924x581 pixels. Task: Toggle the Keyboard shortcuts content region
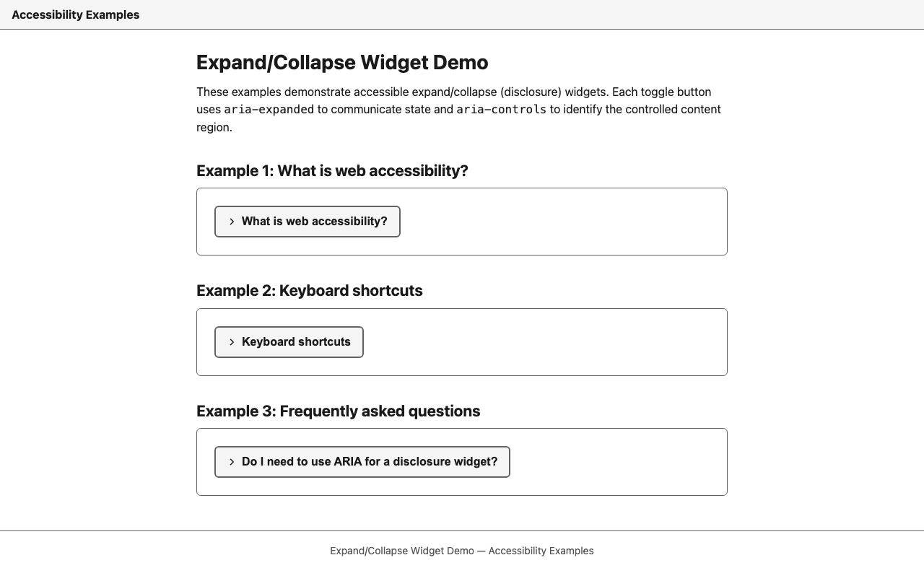289,342
